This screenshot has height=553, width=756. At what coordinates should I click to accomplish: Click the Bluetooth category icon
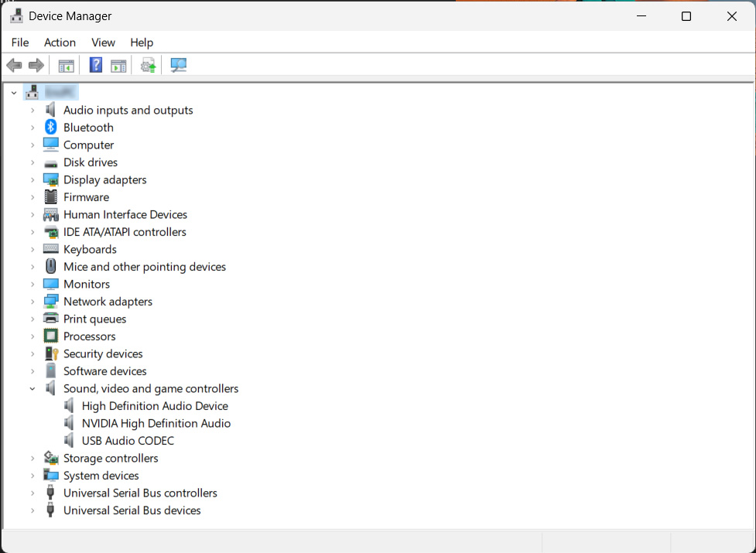tap(51, 128)
